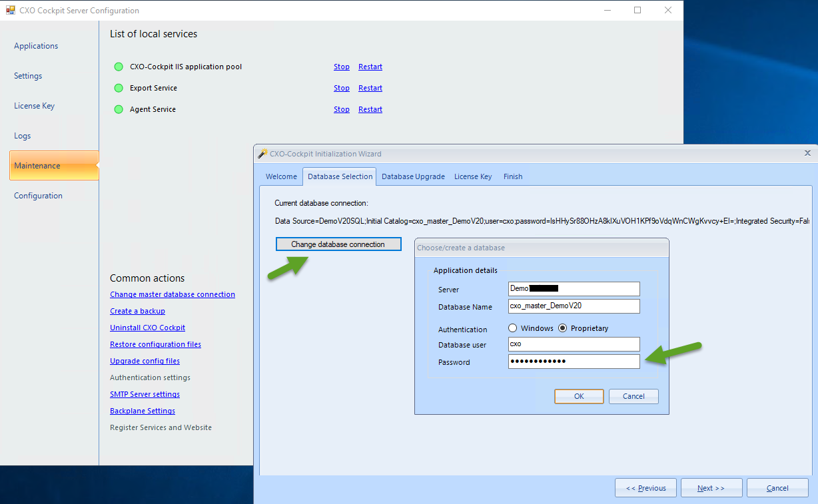The image size is (818, 504).
Task: Click the Choose/create a database title bar
Action: pyautogui.click(x=542, y=248)
